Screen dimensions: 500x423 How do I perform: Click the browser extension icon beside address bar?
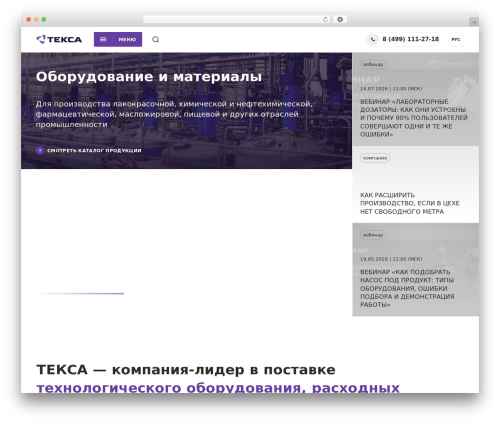pyautogui.click(x=340, y=19)
